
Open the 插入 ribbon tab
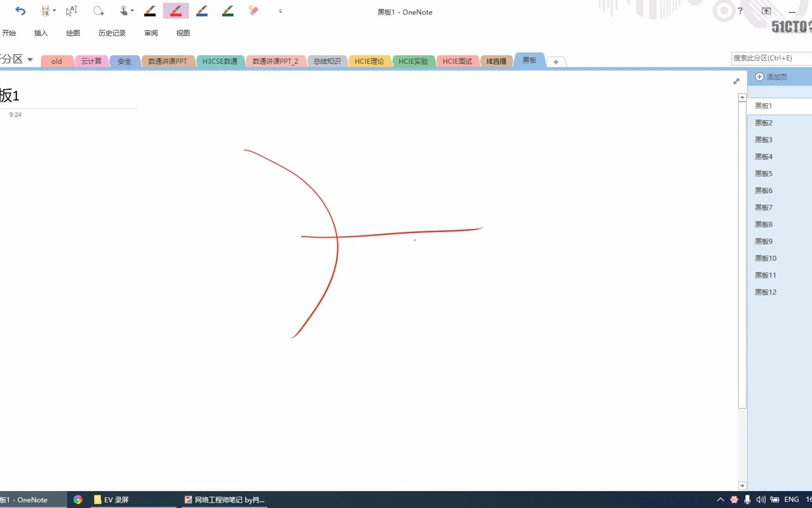41,33
